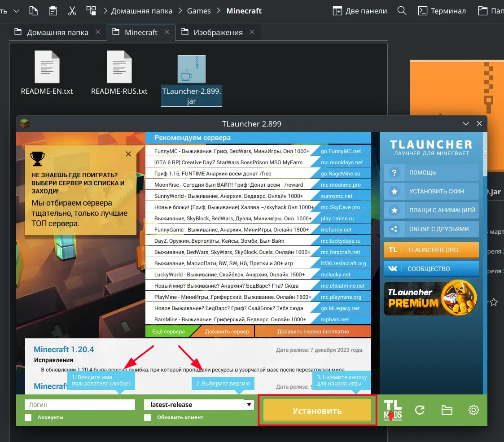Viewport: 504px width, 442px height.
Task: Select the TLauncher-2.899.jar file
Action: pyautogui.click(x=191, y=80)
